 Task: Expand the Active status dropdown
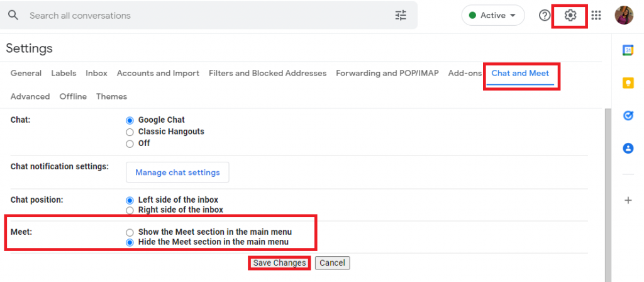tap(493, 16)
